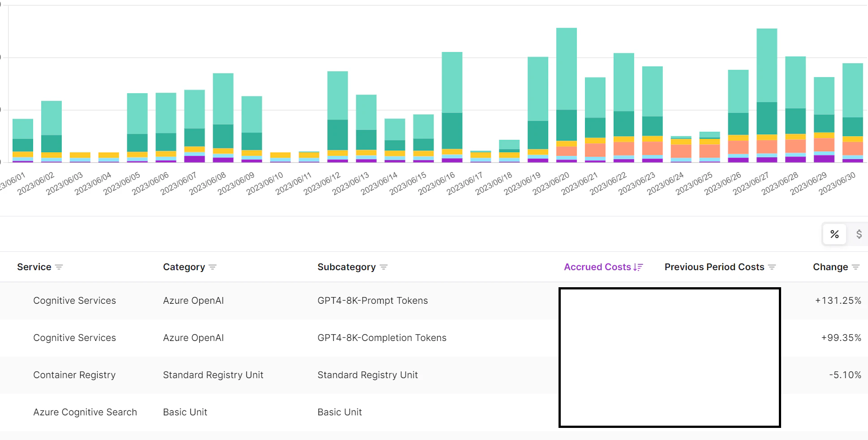This screenshot has width=868, height=440.
Task: Open the Change column filter icon
Action: point(855,267)
